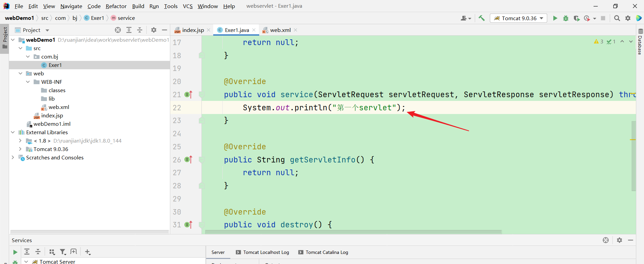Click override gutter icon on line 31

pos(188,224)
